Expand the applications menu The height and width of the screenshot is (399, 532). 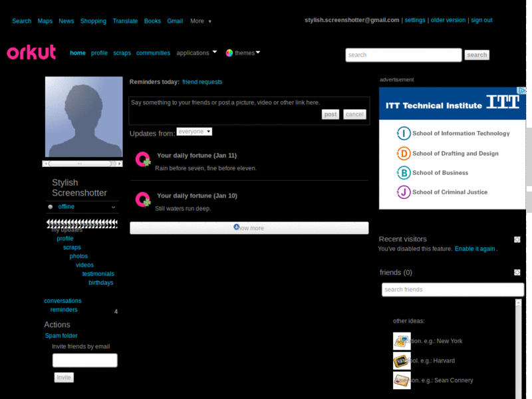(x=196, y=53)
